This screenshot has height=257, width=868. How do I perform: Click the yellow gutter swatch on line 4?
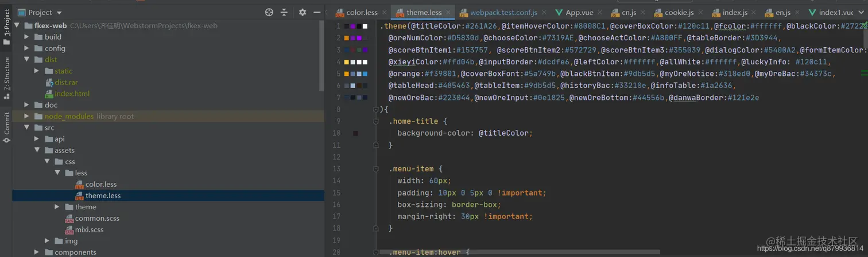click(x=347, y=62)
